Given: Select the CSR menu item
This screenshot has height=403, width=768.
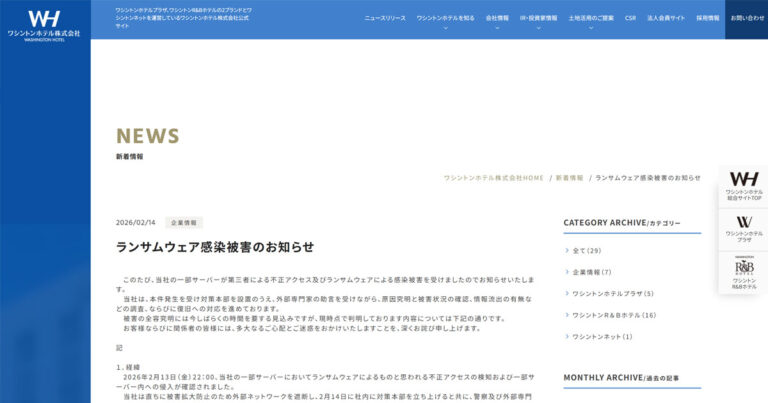Looking at the screenshot, I should click(630, 18).
